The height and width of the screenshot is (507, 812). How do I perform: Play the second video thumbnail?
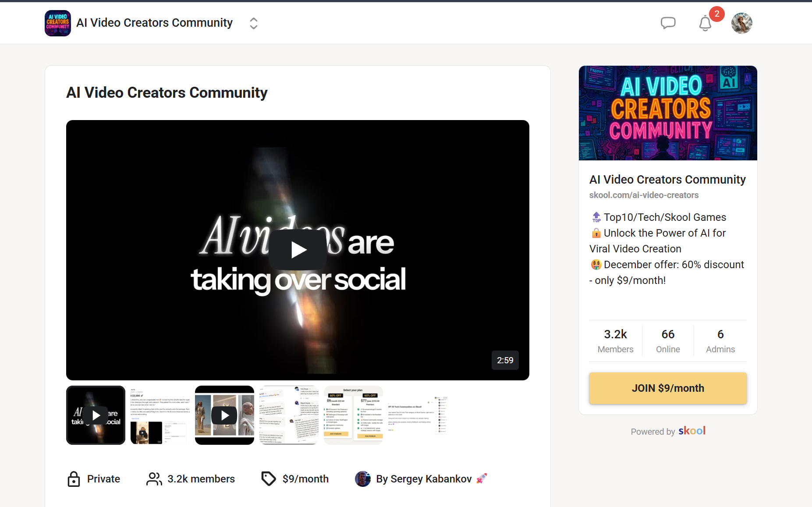[x=224, y=415]
